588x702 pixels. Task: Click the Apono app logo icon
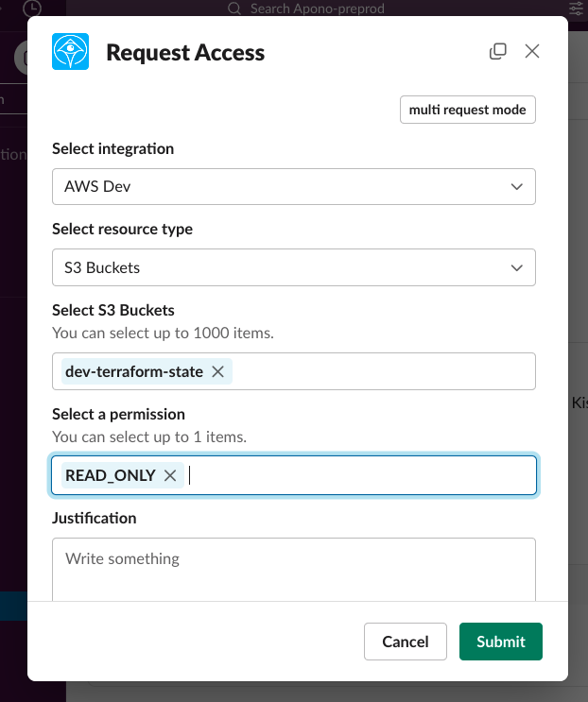coord(71,52)
